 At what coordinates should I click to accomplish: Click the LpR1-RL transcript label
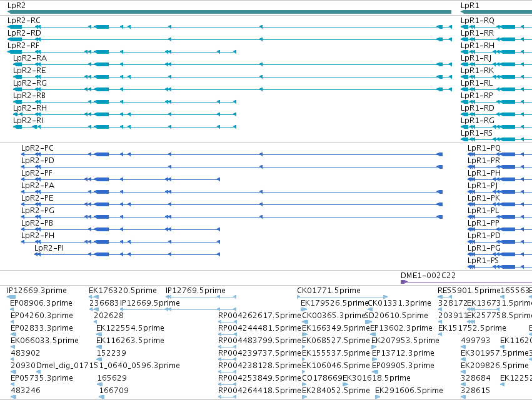[x=477, y=84]
